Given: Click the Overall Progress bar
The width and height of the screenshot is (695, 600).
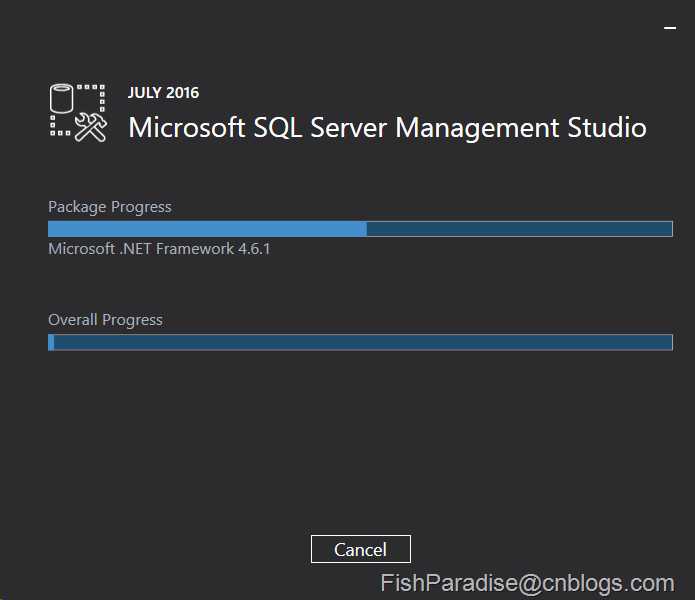Looking at the screenshot, I should pyautogui.click(x=360, y=342).
